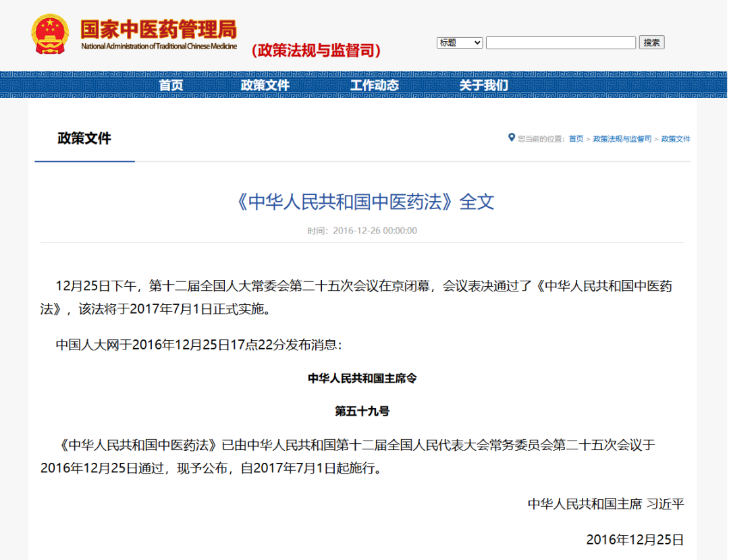Click the red 政策法规与监督司 header text
Viewport: 729px width, 560px height.
316,51
